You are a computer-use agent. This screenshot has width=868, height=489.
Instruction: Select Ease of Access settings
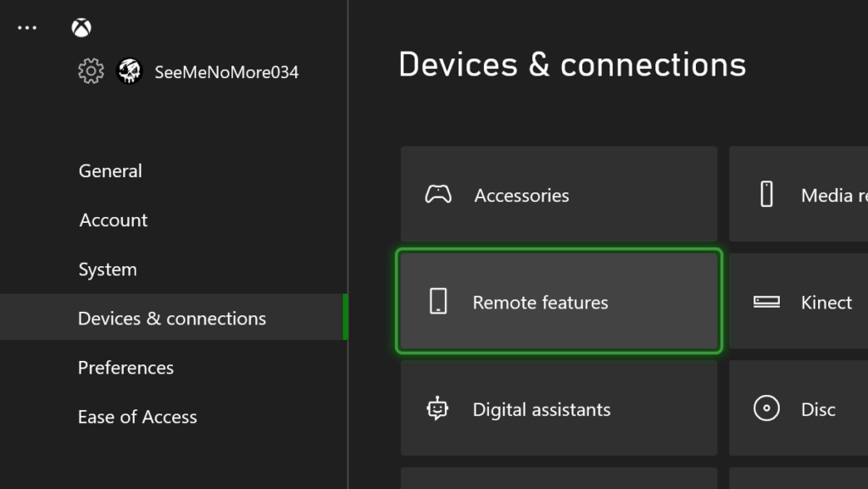[137, 416]
